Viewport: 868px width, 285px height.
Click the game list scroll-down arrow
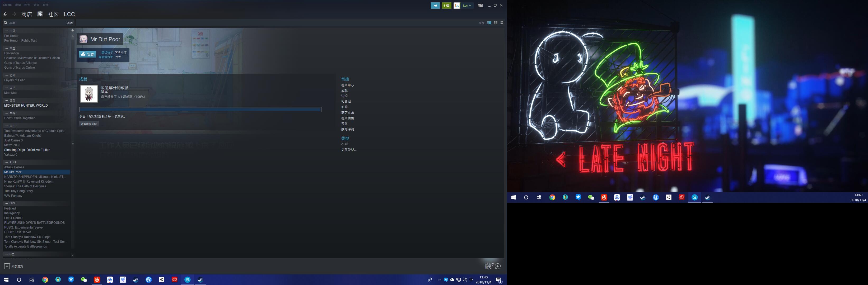pyautogui.click(x=72, y=255)
